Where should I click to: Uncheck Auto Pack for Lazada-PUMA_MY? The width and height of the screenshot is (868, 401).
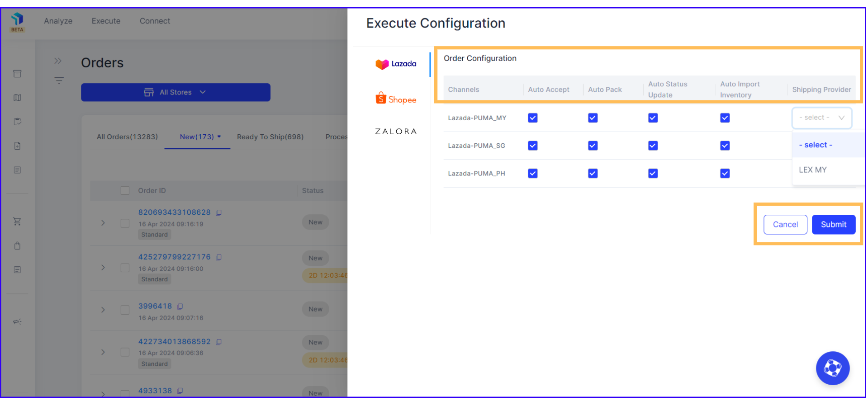coord(593,118)
